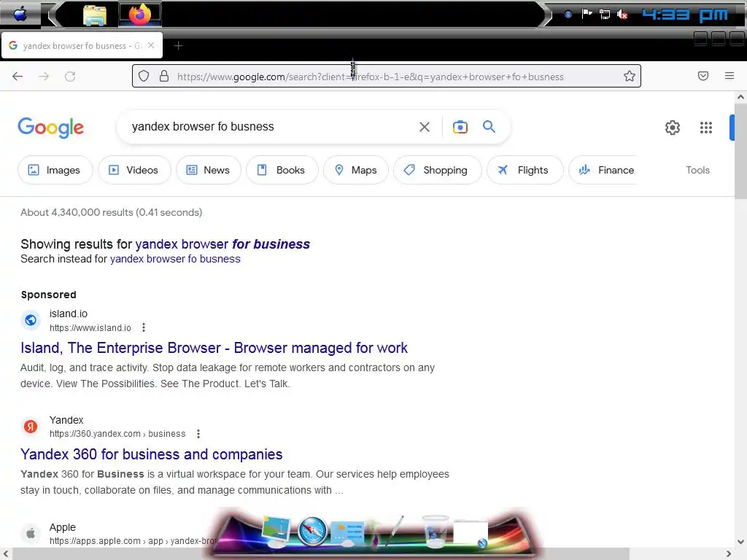Switch to the yandex browser fo busness tab
747x560 pixels.
pyautogui.click(x=82, y=46)
